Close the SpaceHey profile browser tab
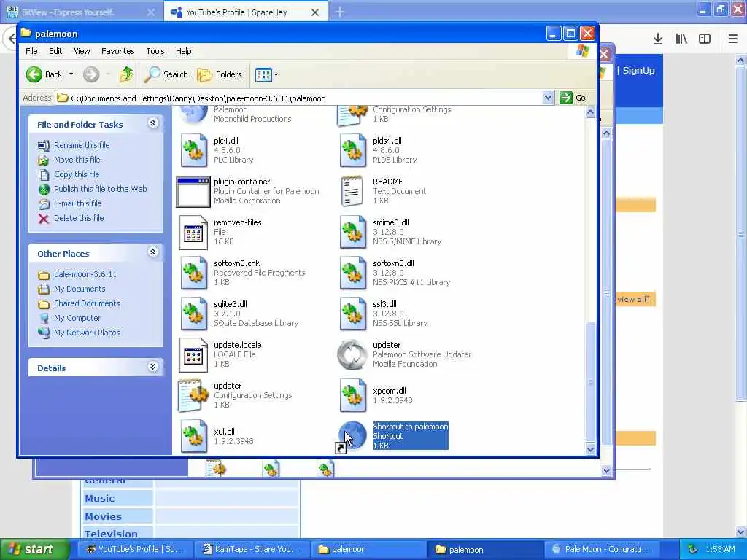747x560 pixels. tap(315, 12)
